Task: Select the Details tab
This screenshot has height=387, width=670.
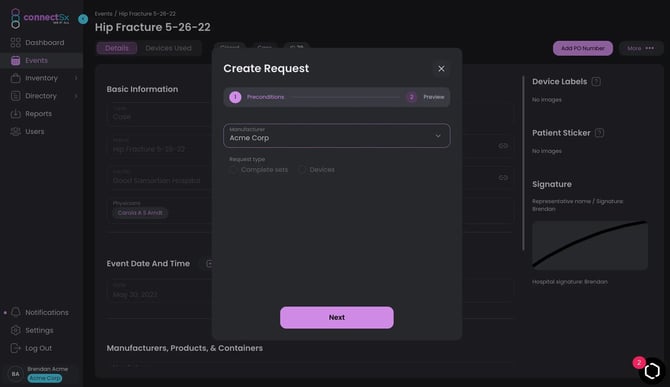Action: (117, 48)
